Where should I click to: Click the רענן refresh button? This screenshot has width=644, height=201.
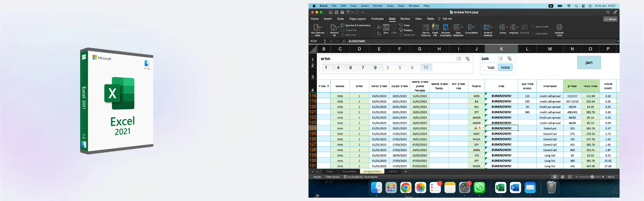tap(589, 63)
